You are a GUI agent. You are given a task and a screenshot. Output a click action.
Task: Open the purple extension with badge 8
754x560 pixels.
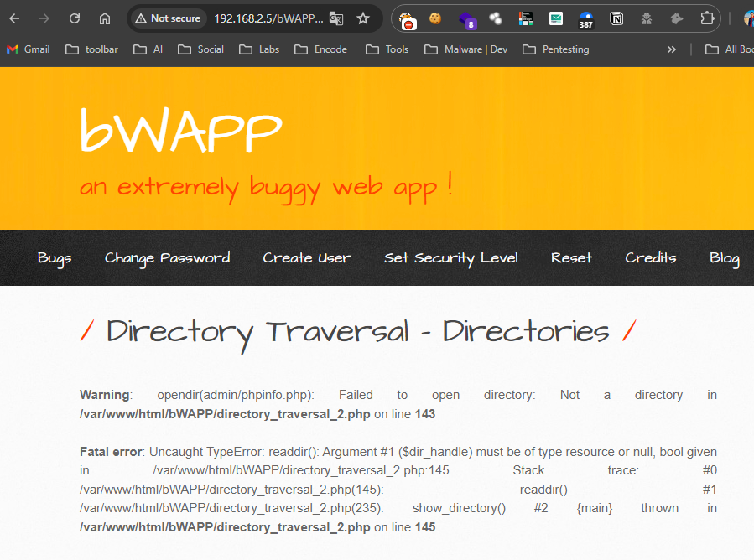point(466,20)
